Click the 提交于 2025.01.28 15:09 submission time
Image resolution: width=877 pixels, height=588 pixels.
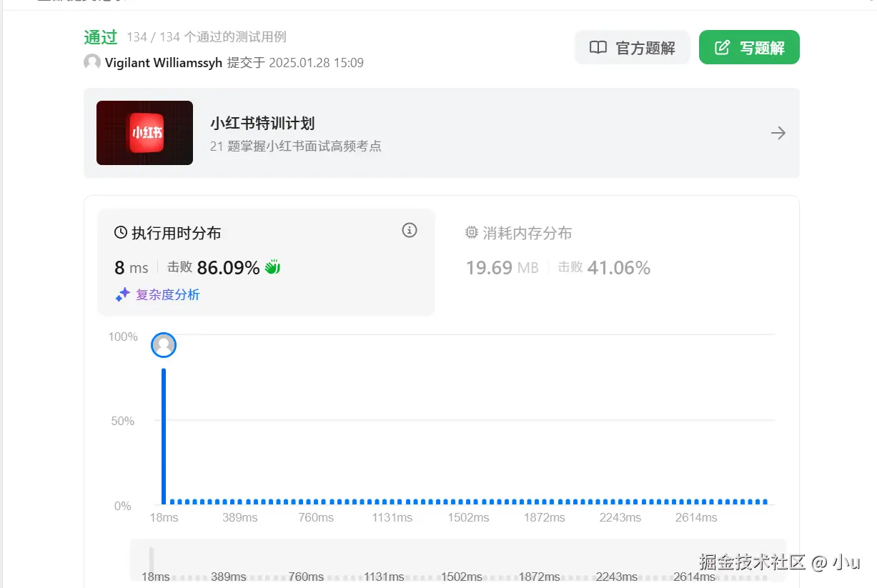[296, 63]
